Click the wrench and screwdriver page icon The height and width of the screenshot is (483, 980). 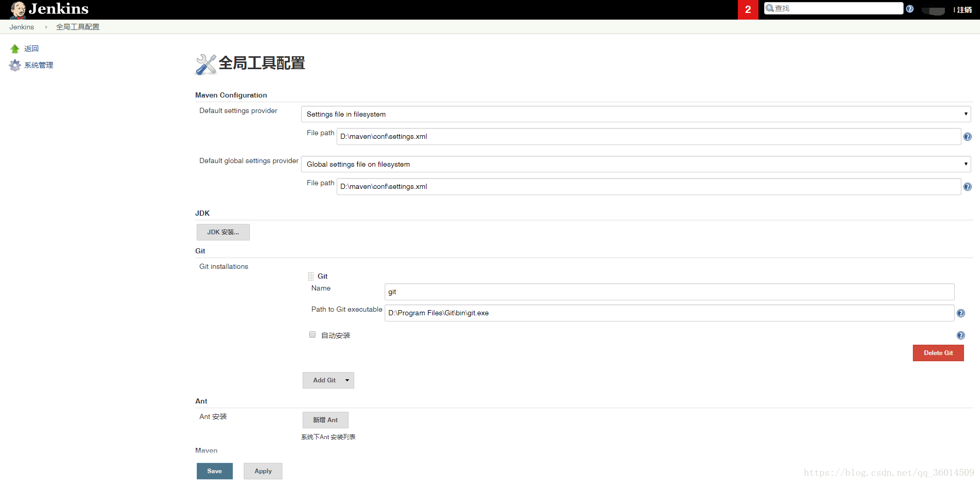(x=206, y=65)
